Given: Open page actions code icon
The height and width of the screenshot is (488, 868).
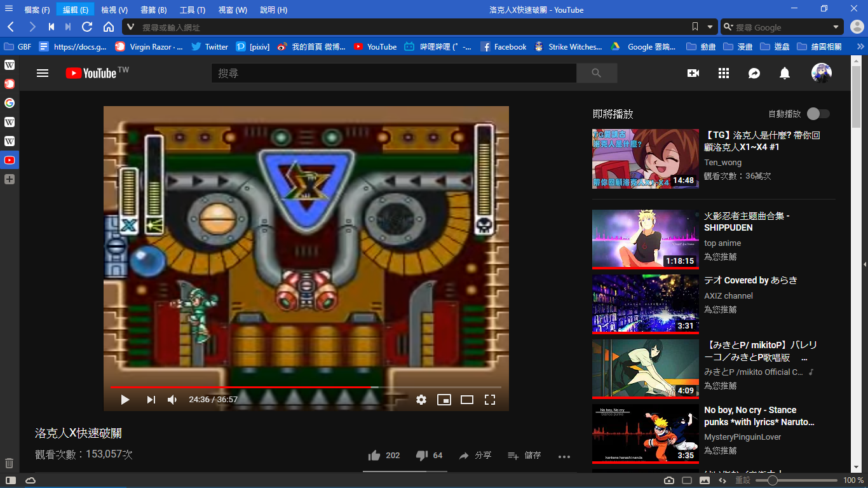Looking at the screenshot, I should pos(722,480).
